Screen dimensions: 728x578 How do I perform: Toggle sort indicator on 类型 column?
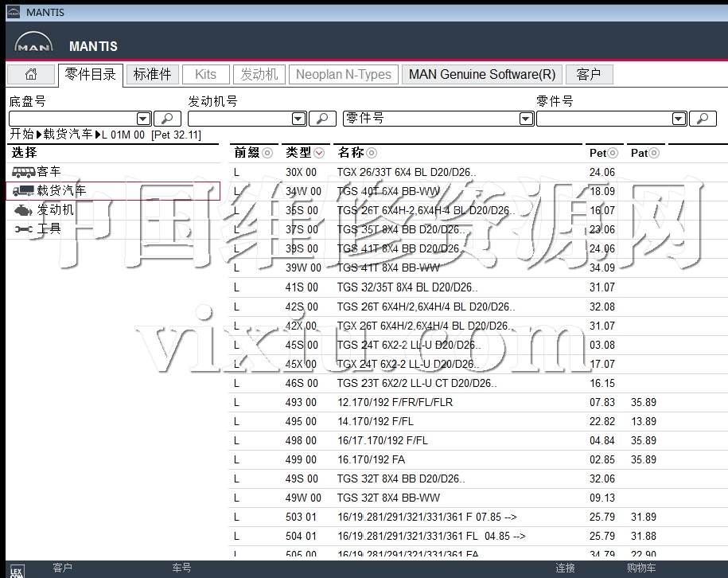tap(319, 153)
